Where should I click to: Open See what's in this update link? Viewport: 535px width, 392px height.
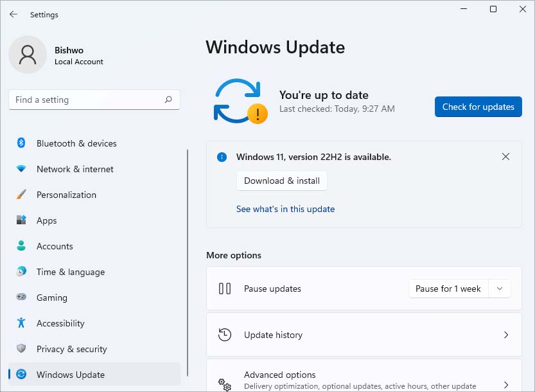(285, 209)
